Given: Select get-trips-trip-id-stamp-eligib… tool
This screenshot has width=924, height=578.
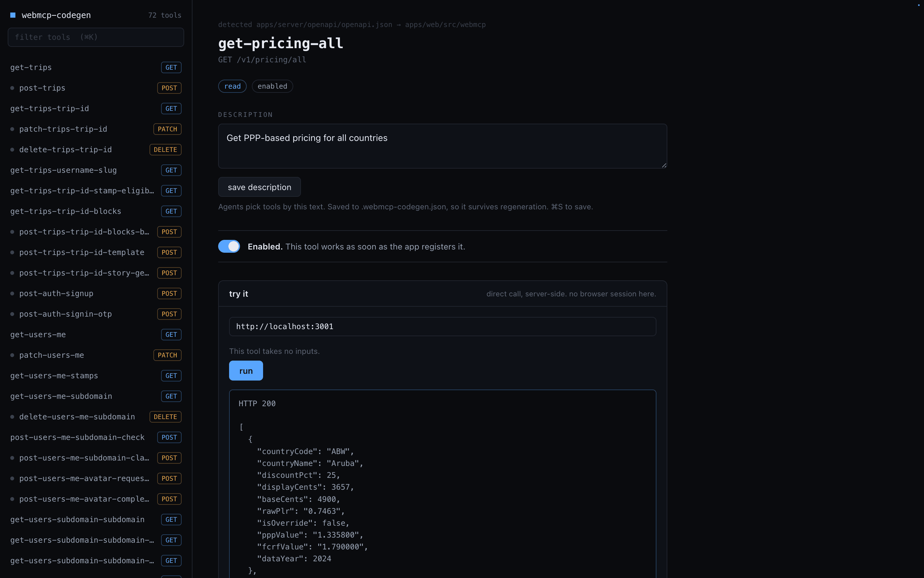Looking at the screenshot, I should 96,191.
